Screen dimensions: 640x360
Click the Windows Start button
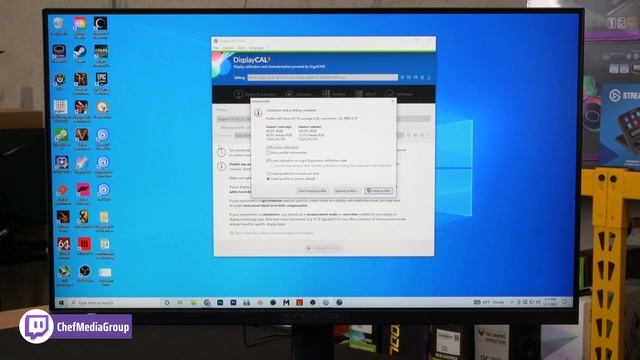(x=62, y=302)
